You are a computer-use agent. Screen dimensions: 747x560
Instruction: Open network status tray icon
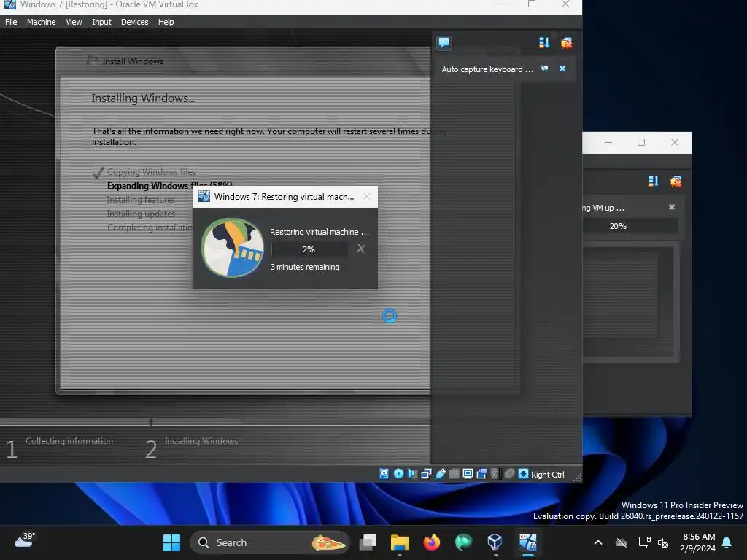pyautogui.click(x=644, y=542)
